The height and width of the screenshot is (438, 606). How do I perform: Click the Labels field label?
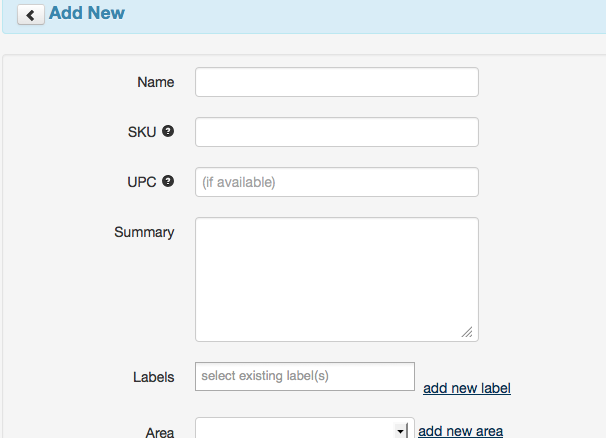pos(153,377)
